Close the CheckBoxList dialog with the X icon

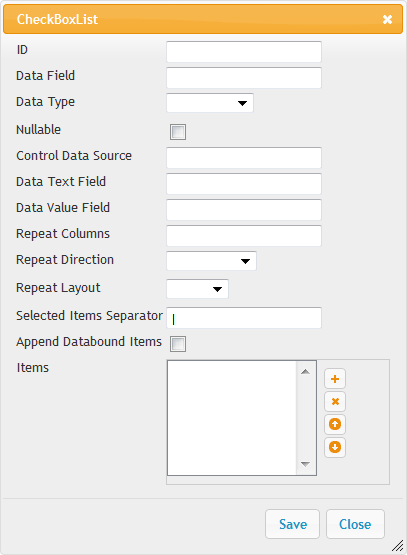click(387, 19)
